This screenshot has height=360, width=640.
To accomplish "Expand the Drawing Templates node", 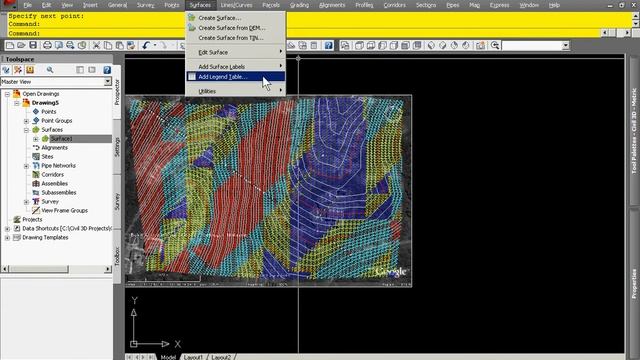I will (7, 238).
